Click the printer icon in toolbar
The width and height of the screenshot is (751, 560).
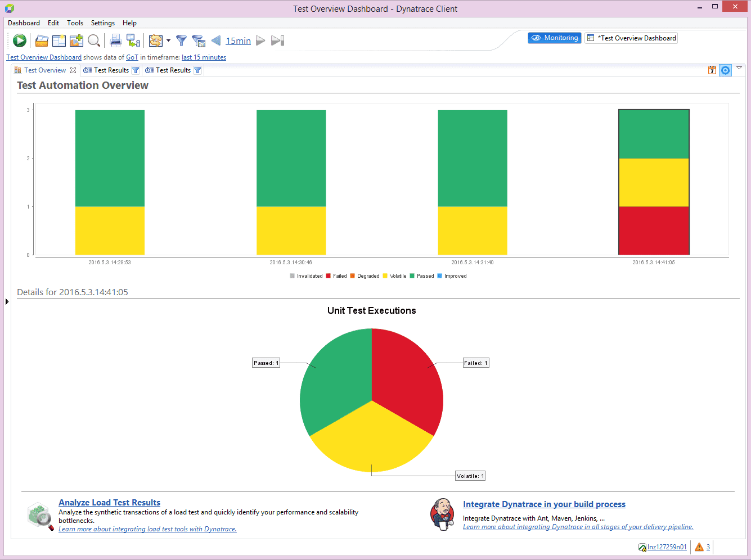(x=116, y=40)
